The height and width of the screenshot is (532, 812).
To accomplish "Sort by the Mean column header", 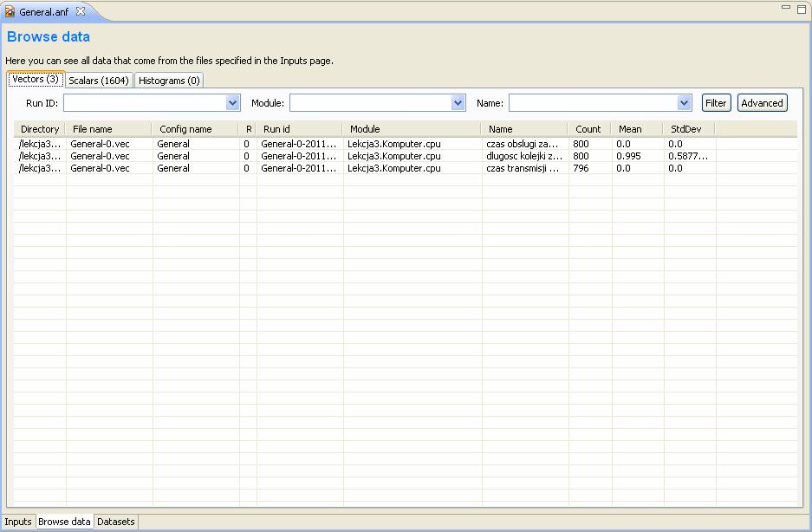I will tap(638, 129).
